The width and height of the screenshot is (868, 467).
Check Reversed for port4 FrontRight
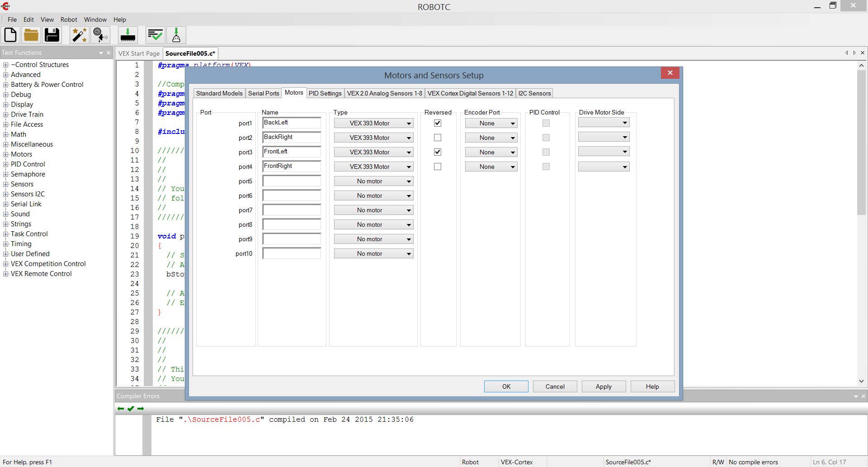click(x=438, y=167)
